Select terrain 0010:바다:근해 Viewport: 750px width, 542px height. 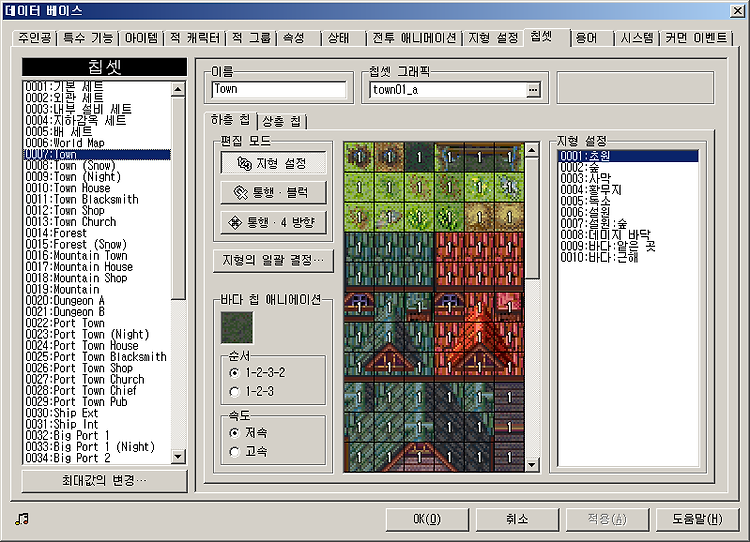tap(628, 257)
